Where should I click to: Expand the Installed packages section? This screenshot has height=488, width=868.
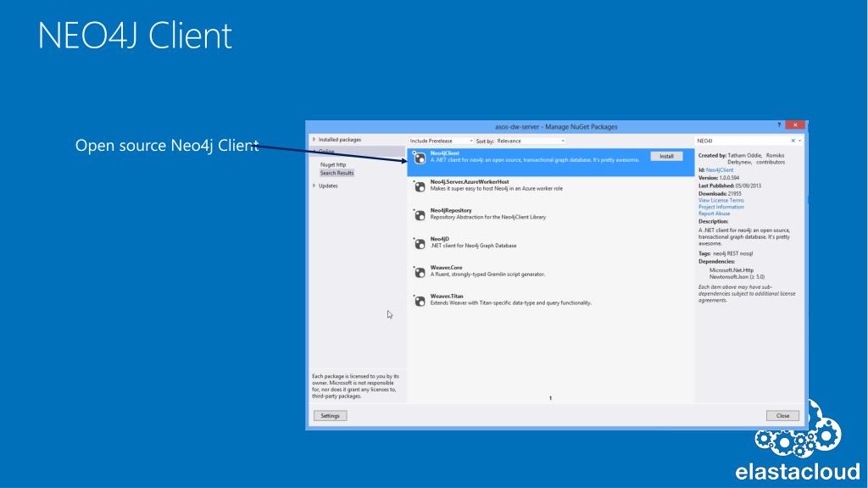tap(314, 140)
